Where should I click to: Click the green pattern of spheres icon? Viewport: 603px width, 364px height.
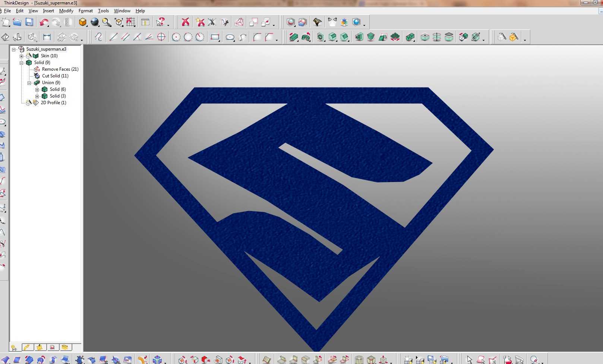pos(395,37)
